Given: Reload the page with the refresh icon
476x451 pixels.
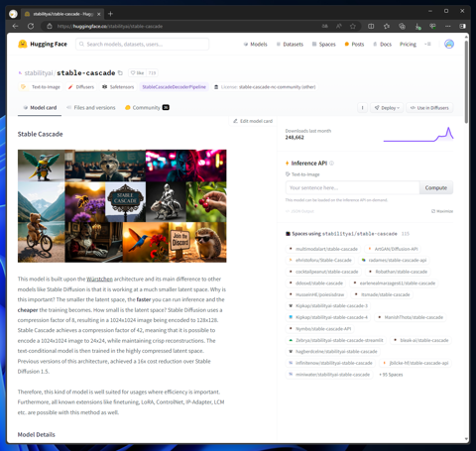Looking at the screenshot, I should click(x=31, y=26).
